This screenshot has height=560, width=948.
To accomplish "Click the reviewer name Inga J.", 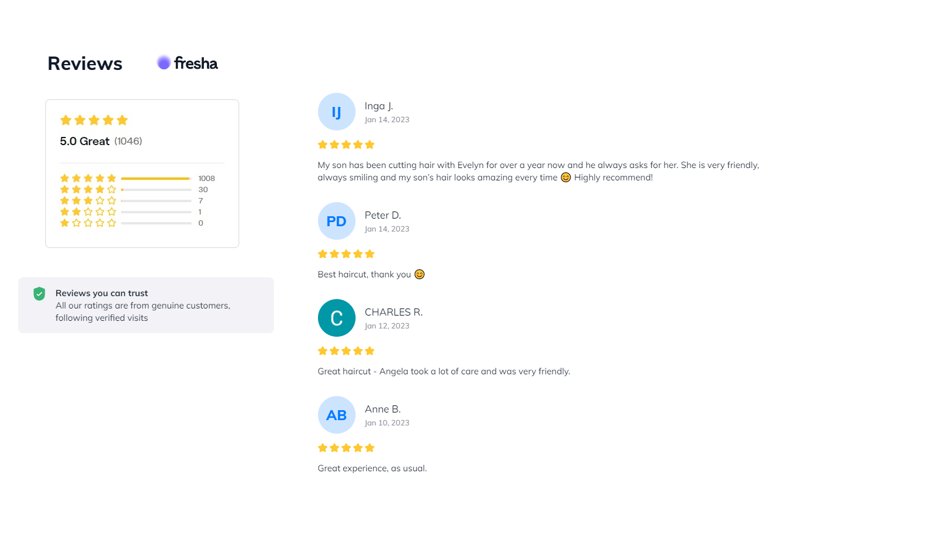I will pyautogui.click(x=378, y=106).
